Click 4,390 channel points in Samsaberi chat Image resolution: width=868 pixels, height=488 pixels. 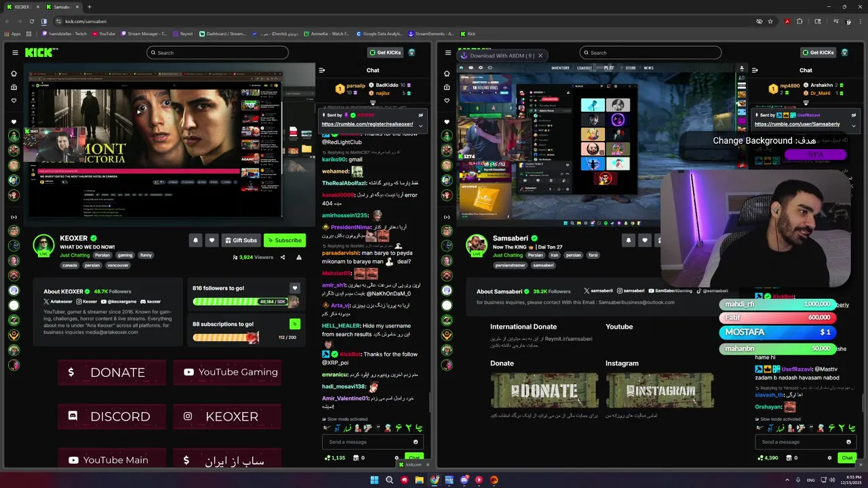click(768, 458)
